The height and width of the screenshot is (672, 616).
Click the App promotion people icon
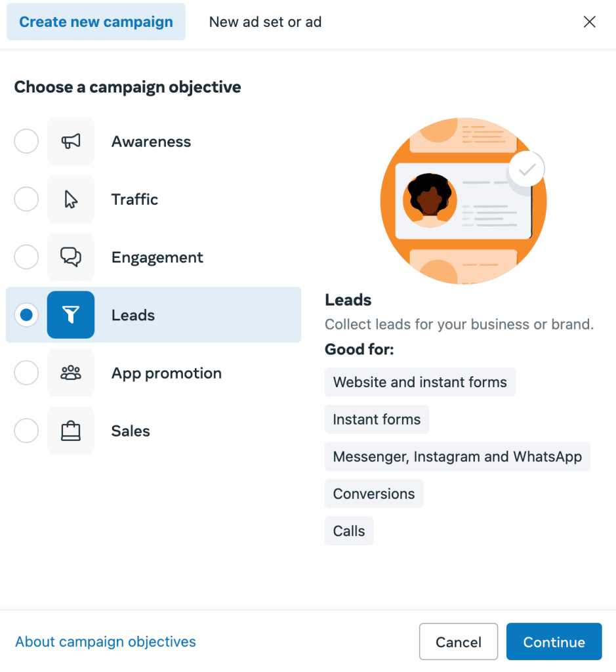coord(71,373)
